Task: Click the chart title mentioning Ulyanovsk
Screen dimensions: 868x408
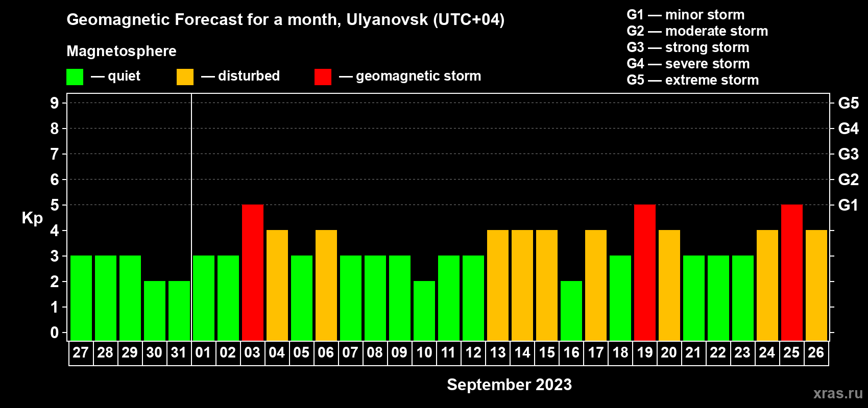Action: coord(285,19)
